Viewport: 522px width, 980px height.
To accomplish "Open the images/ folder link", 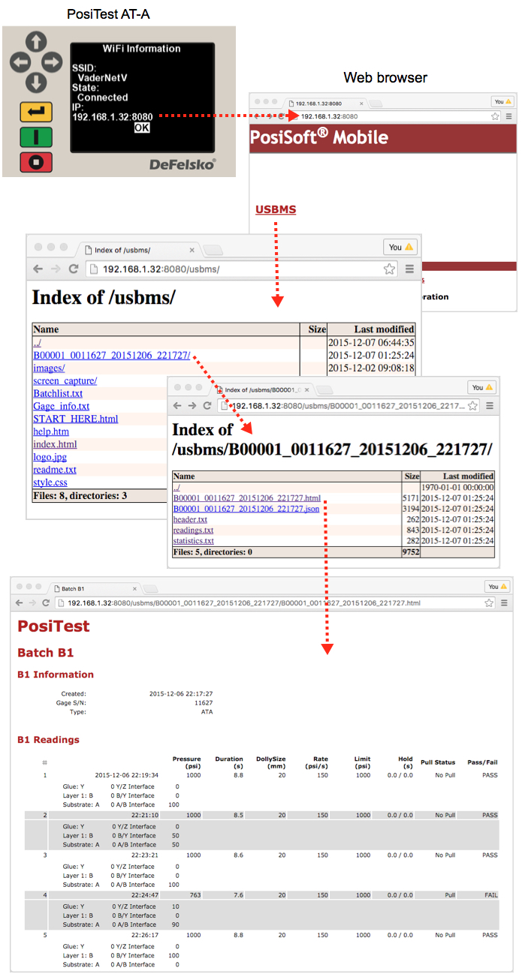I will pyautogui.click(x=49, y=368).
